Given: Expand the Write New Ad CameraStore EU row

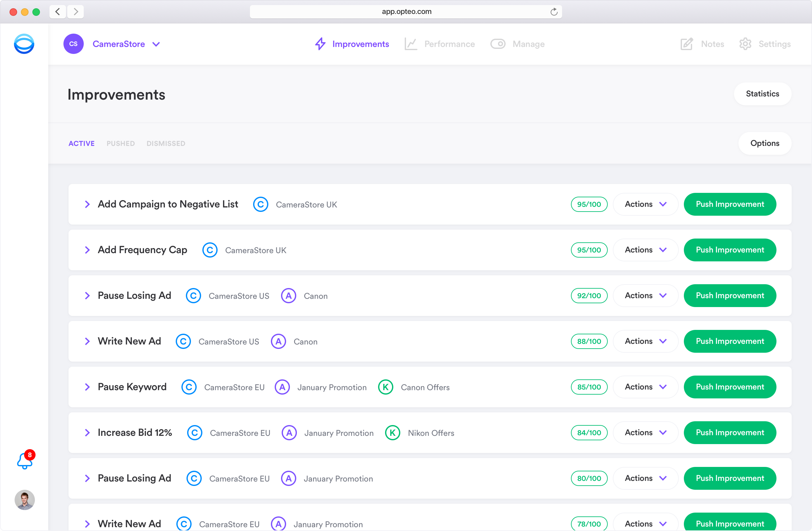Looking at the screenshot, I should 87,524.
